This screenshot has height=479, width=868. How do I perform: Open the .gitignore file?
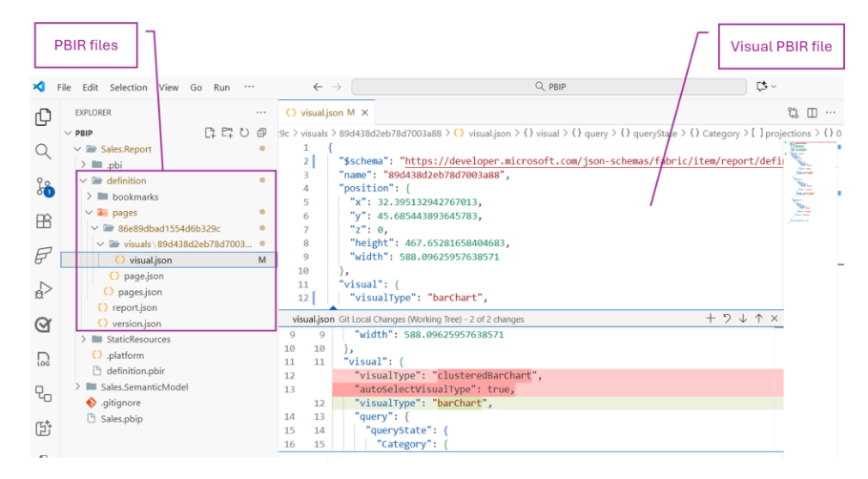tap(121, 403)
